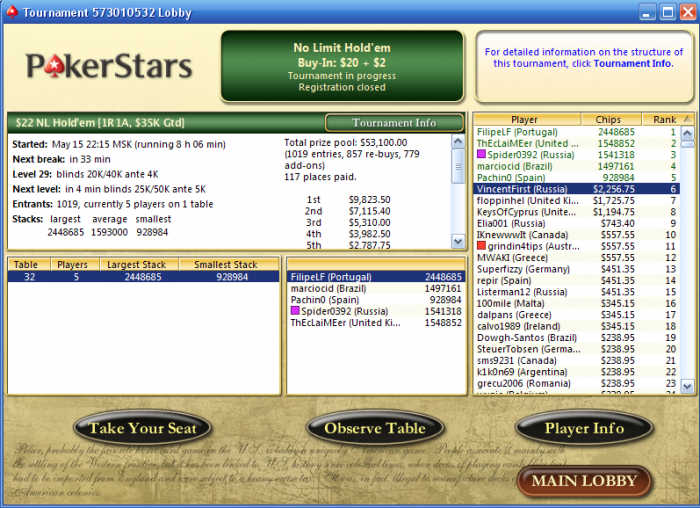Viewport: 700px width, 508px height.
Task: Select marciocid (Brazil) in the ranking list
Action: click(577, 166)
